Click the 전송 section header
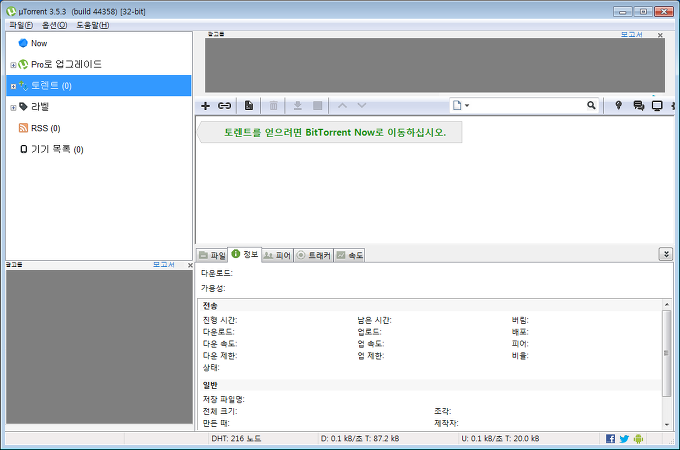The image size is (680, 450). [x=210, y=306]
